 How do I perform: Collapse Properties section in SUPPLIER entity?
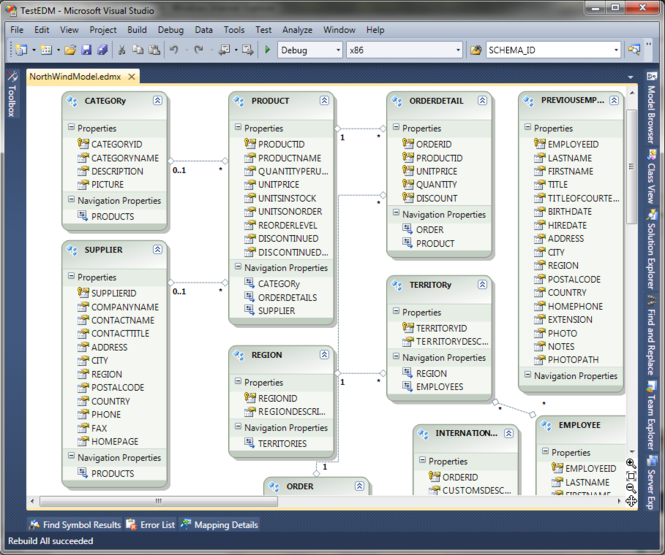pyautogui.click(x=72, y=277)
